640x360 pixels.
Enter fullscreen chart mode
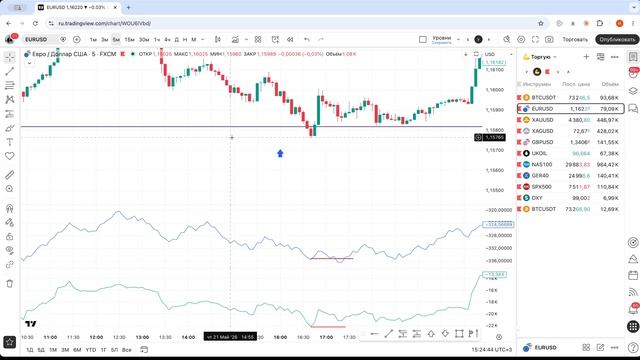(536, 40)
